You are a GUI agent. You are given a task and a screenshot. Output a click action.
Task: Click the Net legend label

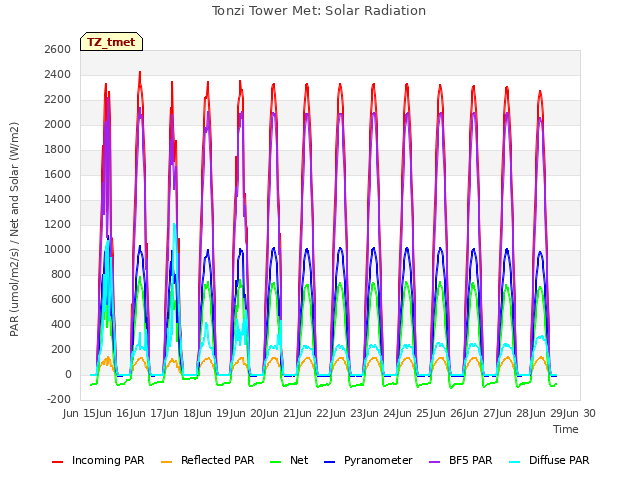pyautogui.click(x=299, y=460)
